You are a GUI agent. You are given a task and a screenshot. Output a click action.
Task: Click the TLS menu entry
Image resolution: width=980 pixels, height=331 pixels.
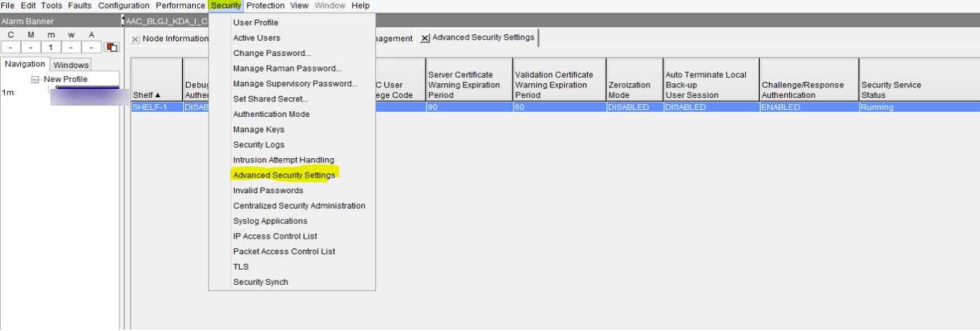(x=240, y=267)
